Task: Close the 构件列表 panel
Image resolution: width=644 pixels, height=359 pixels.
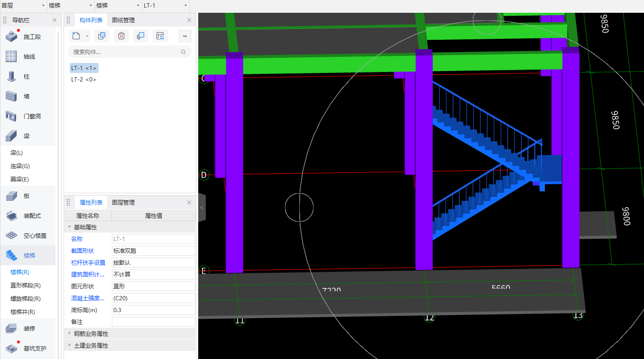Action: (x=189, y=20)
